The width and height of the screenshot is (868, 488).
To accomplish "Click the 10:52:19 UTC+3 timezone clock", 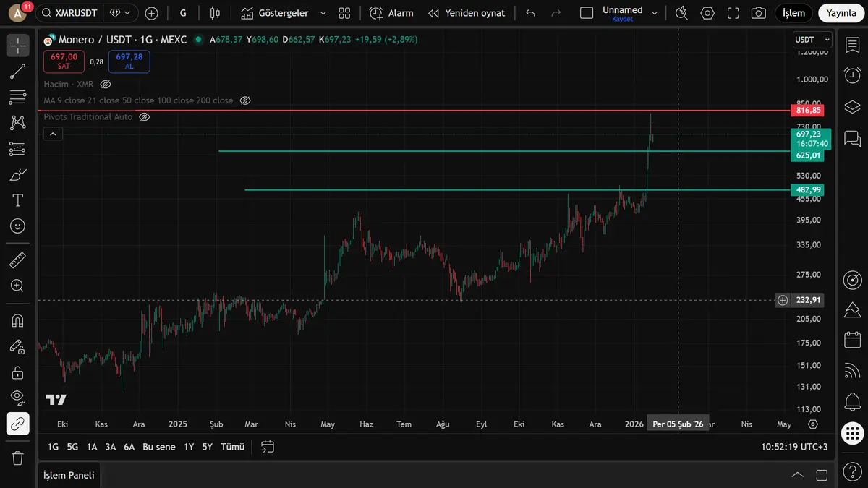I will 794,447.
